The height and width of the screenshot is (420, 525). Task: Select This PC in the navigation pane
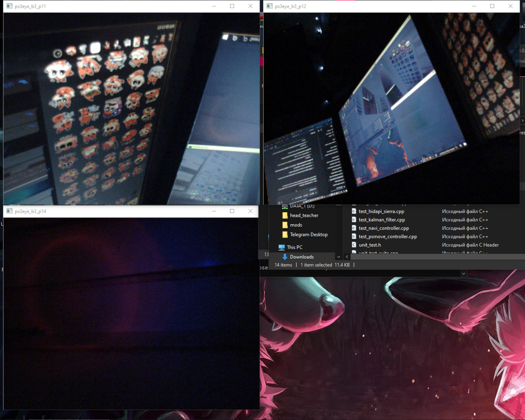click(294, 247)
